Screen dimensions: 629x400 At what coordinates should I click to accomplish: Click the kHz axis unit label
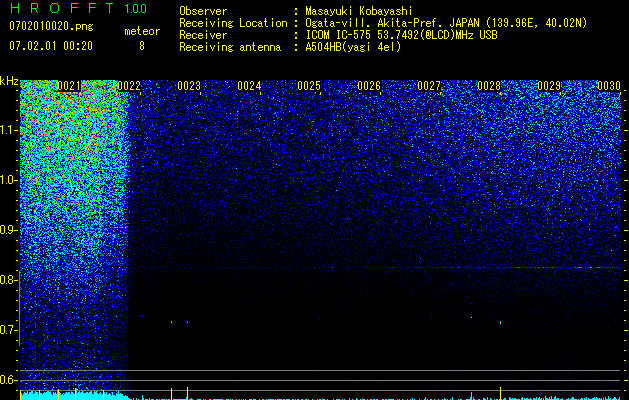click(9, 81)
